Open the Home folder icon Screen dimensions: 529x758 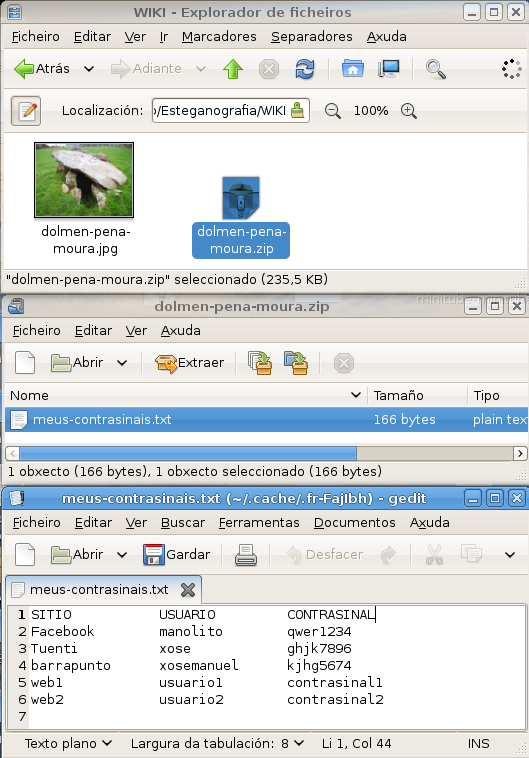(x=353, y=69)
